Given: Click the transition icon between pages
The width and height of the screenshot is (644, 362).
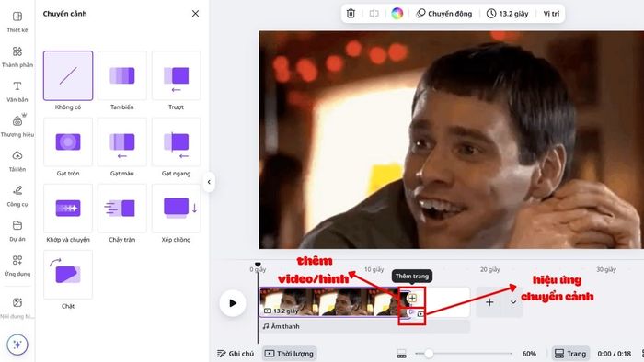Looking at the screenshot, I should point(412,313).
